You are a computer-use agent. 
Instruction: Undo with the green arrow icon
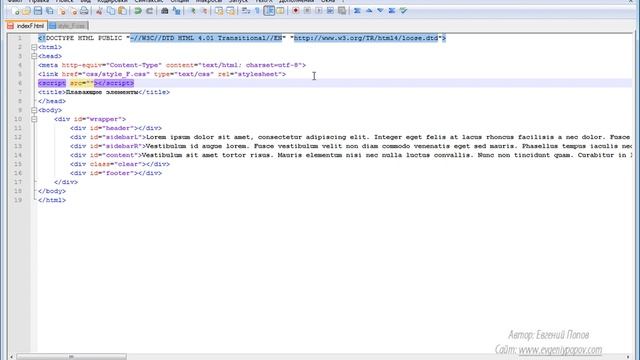[x=138, y=11]
